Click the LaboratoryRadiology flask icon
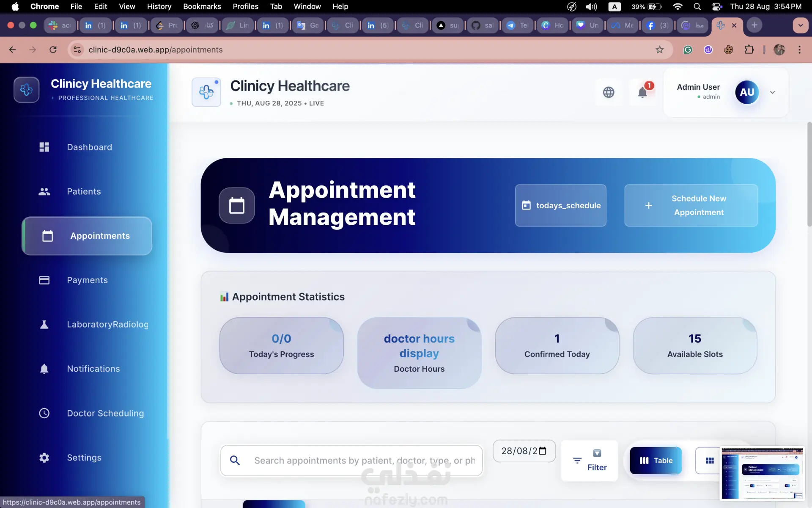Screen dimensions: 812x508 pyautogui.click(x=44, y=324)
